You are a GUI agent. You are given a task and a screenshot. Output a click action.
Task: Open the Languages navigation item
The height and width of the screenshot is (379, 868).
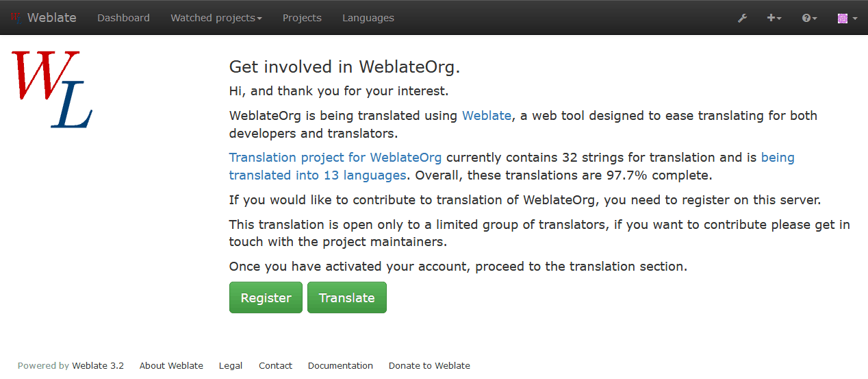click(x=368, y=18)
